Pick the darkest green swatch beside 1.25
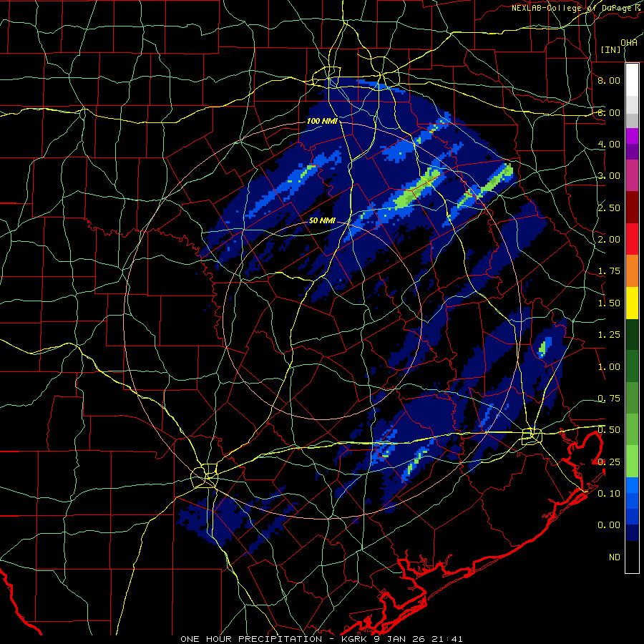The image size is (644, 644). (632, 334)
